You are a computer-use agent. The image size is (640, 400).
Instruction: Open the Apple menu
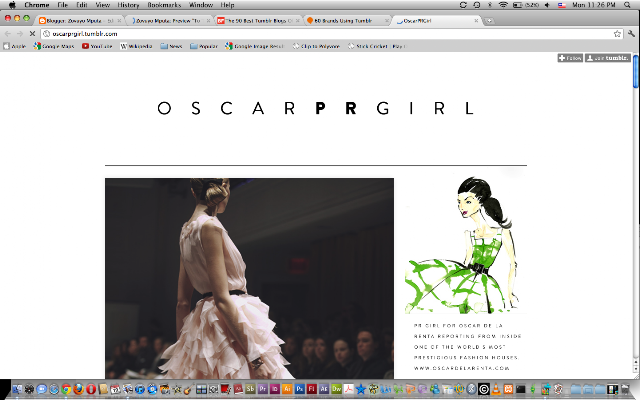tap(12, 5)
